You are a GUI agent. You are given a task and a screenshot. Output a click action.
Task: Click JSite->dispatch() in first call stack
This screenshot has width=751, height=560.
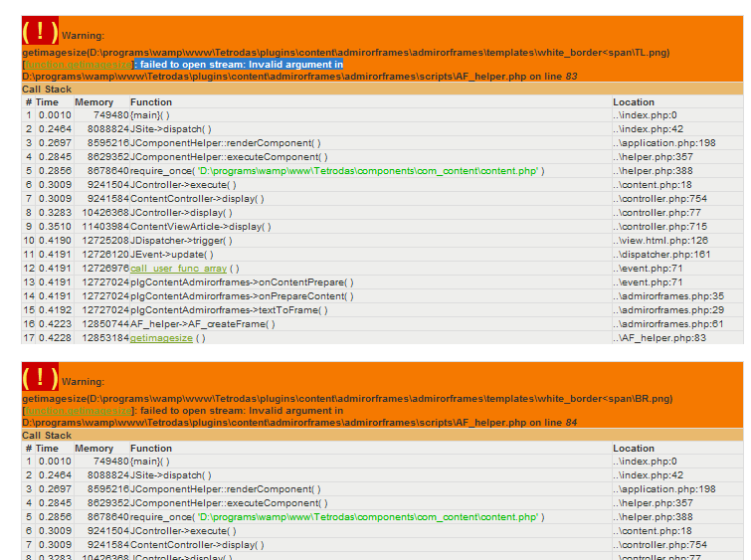point(170,129)
